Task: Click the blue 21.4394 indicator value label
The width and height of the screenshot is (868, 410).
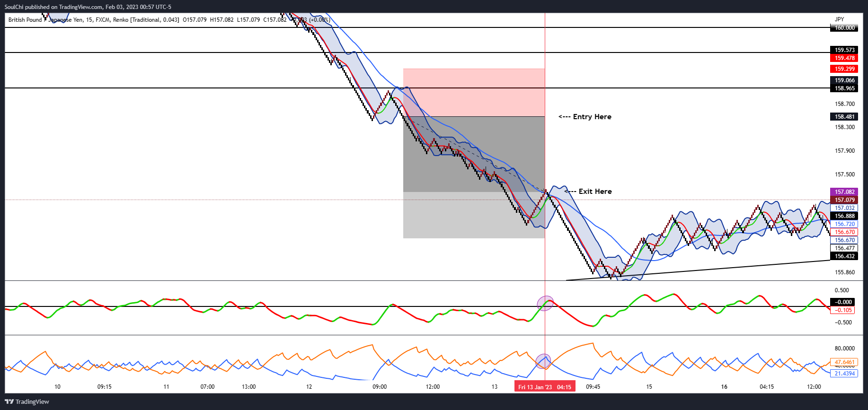Action: click(844, 374)
